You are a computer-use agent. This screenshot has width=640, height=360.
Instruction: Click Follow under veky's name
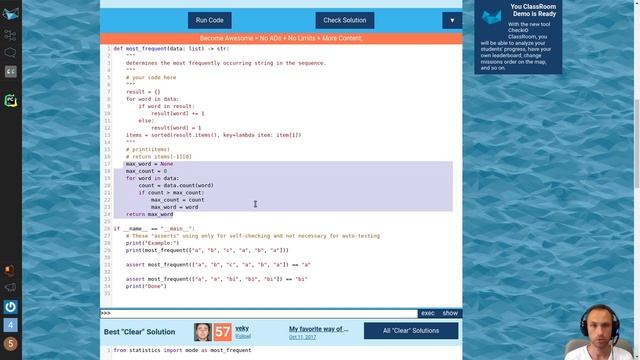point(243,336)
